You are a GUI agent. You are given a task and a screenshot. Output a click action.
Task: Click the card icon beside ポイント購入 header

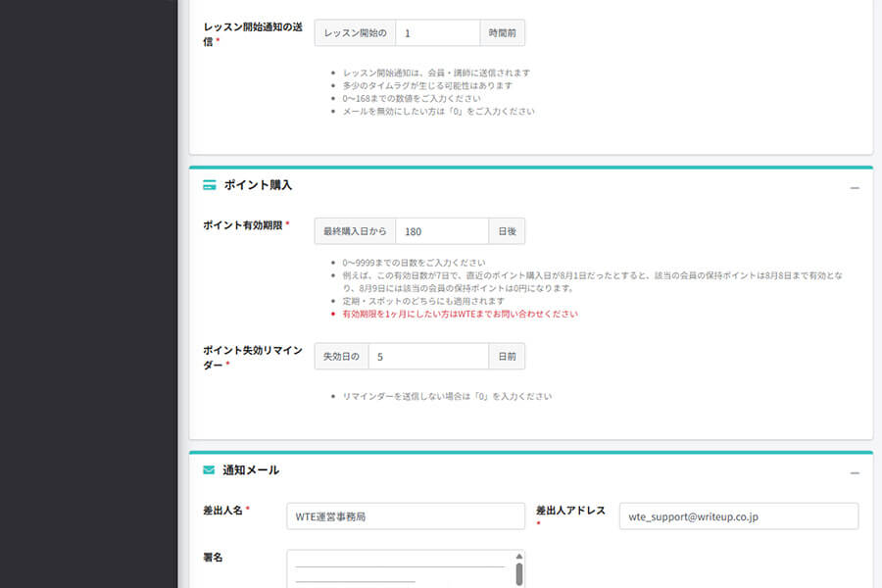click(209, 184)
